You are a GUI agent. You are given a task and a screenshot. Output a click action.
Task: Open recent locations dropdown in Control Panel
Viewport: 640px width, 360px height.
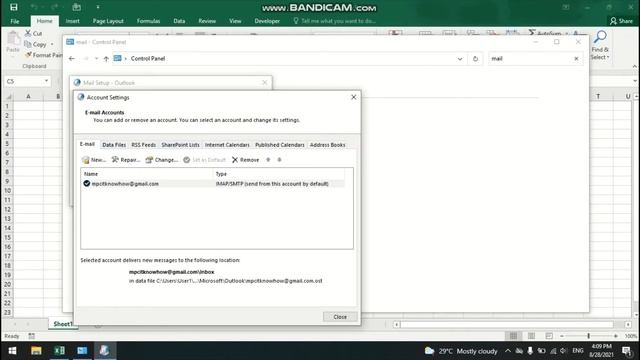pyautogui.click(x=96, y=59)
